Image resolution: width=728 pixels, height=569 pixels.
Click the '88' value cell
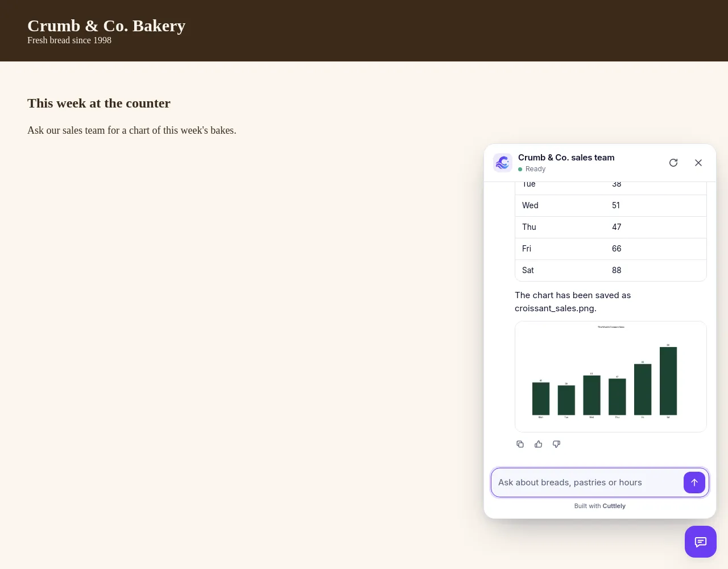click(656, 270)
